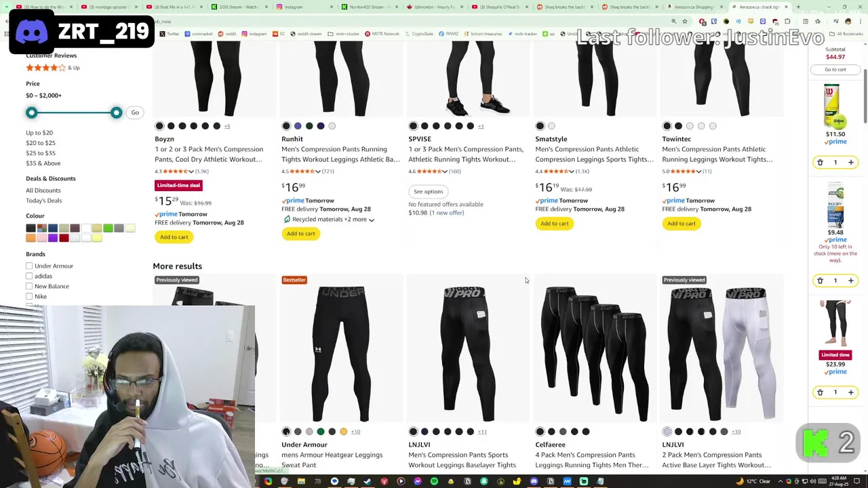
Task: Remove tennis balls item using trash icon
Action: coord(820,163)
